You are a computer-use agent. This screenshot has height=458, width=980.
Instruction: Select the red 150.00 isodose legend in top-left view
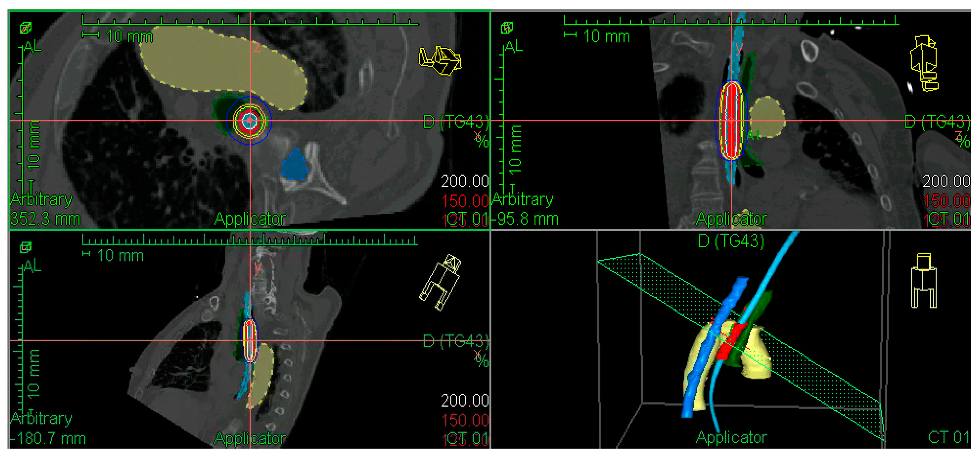[x=465, y=201]
